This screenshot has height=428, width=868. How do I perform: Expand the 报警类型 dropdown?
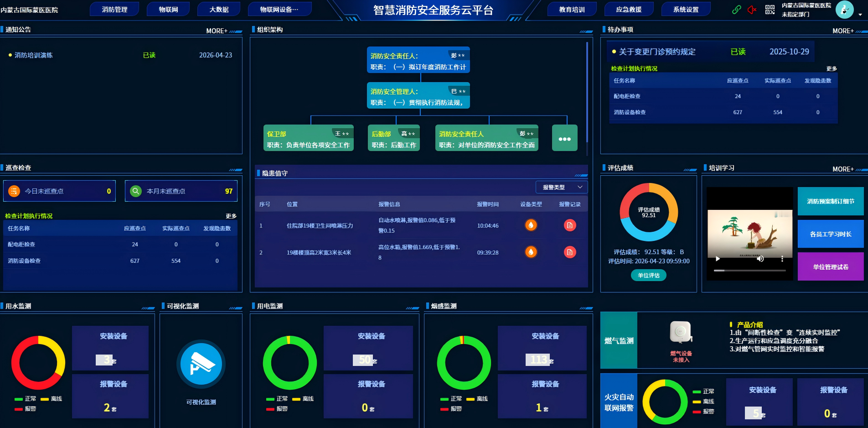coord(562,187)
